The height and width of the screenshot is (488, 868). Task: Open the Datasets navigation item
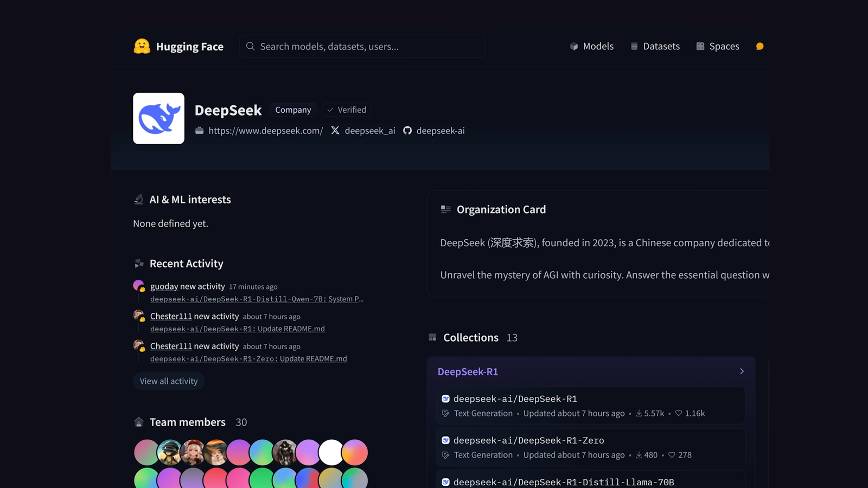pos(655,46)
